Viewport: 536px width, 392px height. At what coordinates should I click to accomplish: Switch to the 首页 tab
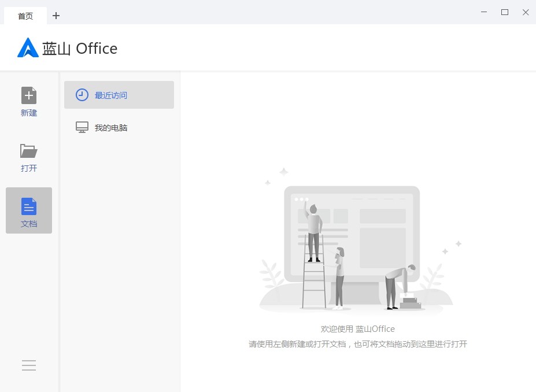[x=25, y=16]
